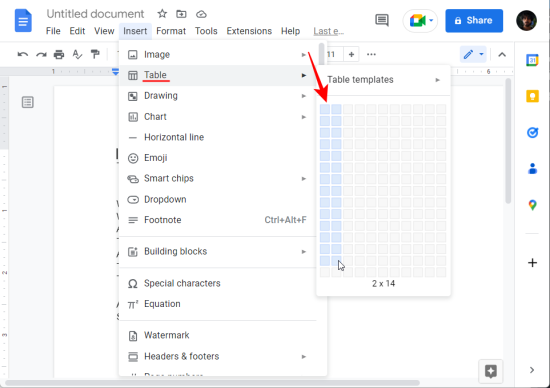Click the horizontal scrollbar at the bottom
This screenshot has height=388, width=550.
(x=213, y=382)
